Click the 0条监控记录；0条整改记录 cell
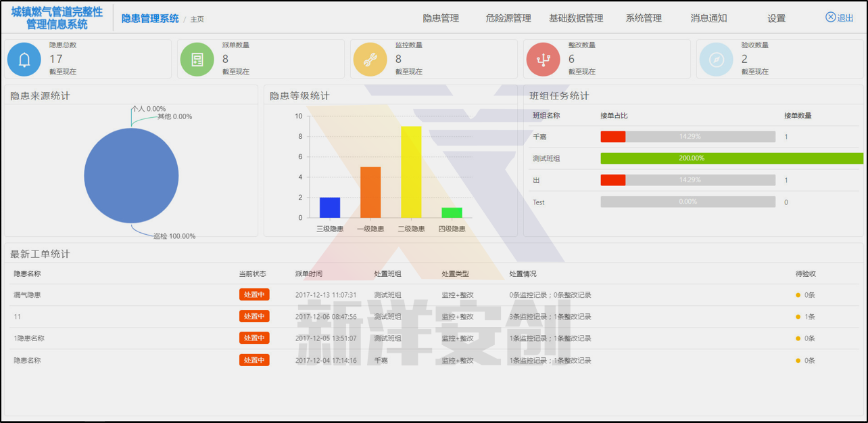 point(550,295)
